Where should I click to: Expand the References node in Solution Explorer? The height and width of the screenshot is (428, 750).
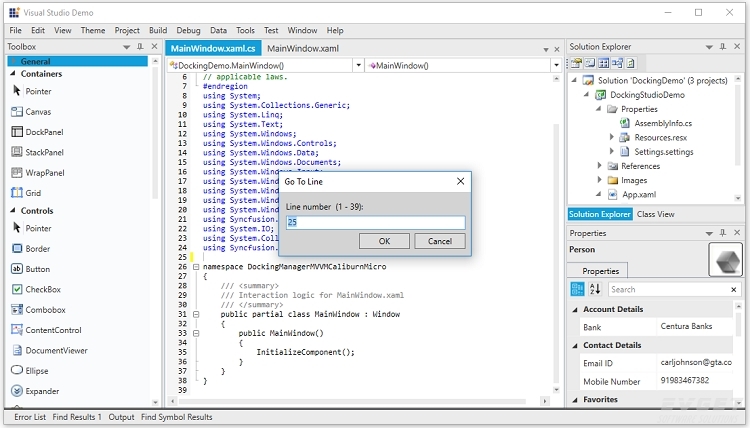(x=601, y=166)
